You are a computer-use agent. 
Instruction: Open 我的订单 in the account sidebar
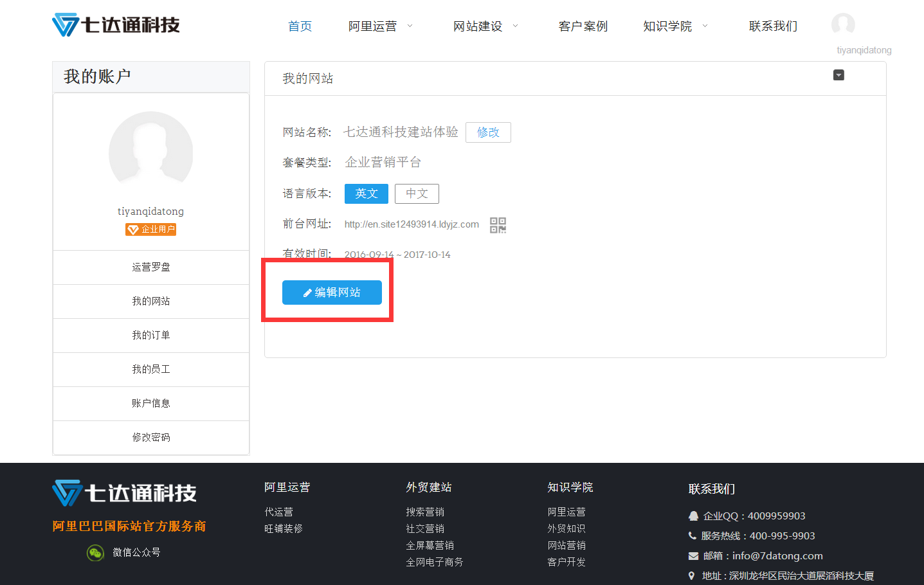[151, 336]
